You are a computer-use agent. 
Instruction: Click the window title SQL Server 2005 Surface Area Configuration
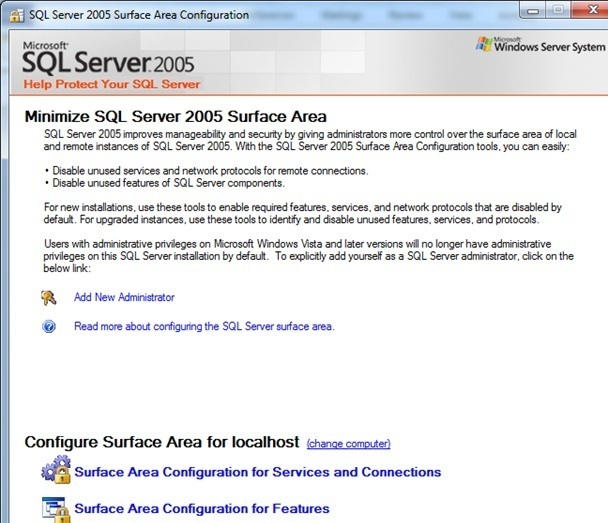tap(139, 15)
